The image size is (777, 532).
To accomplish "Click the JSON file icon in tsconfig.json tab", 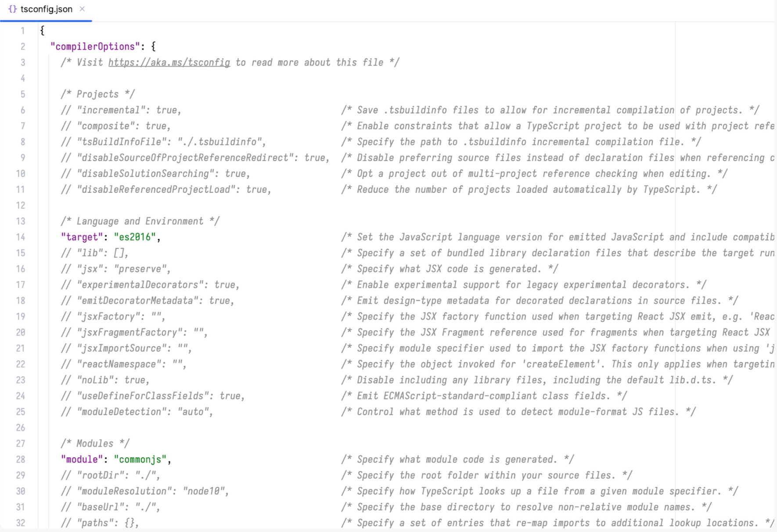I will 12,9.
